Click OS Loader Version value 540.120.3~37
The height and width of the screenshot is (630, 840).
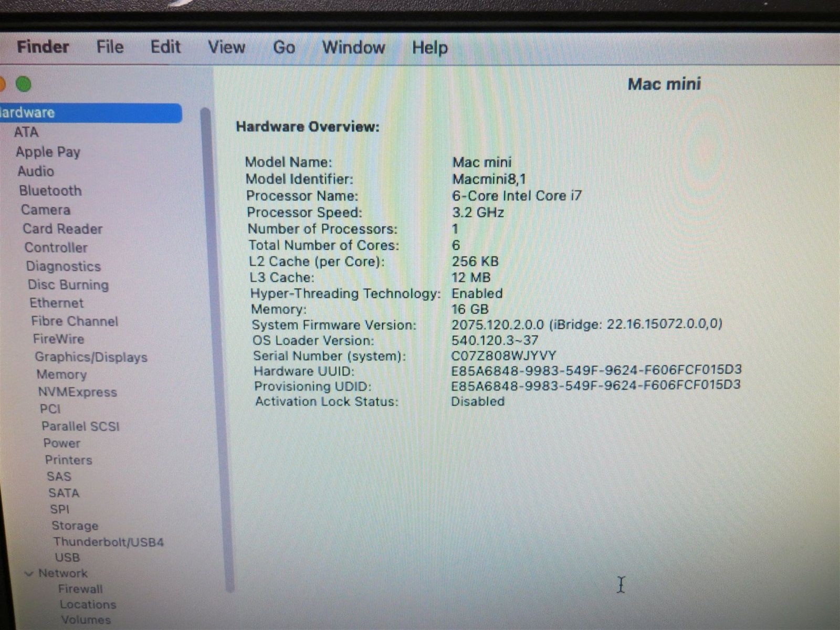pyautogui.click(x=495, y=340)
